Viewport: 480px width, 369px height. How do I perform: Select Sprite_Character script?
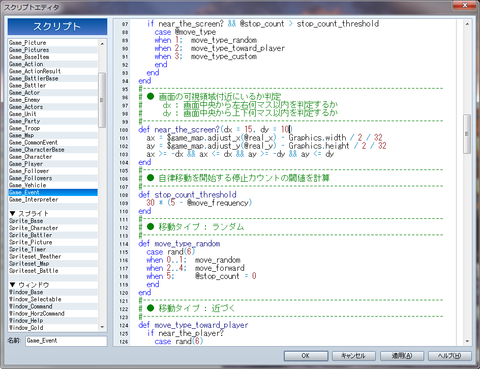(x=53, y=228)
